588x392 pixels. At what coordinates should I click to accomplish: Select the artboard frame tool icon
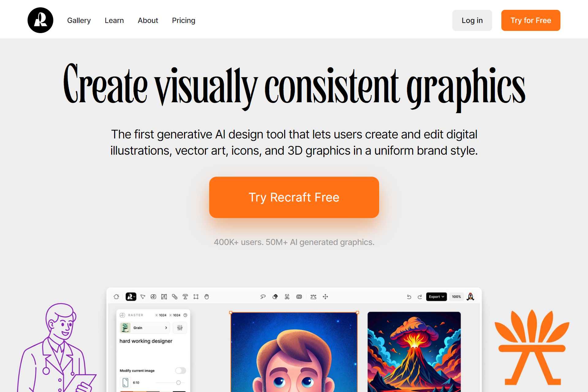196,296
